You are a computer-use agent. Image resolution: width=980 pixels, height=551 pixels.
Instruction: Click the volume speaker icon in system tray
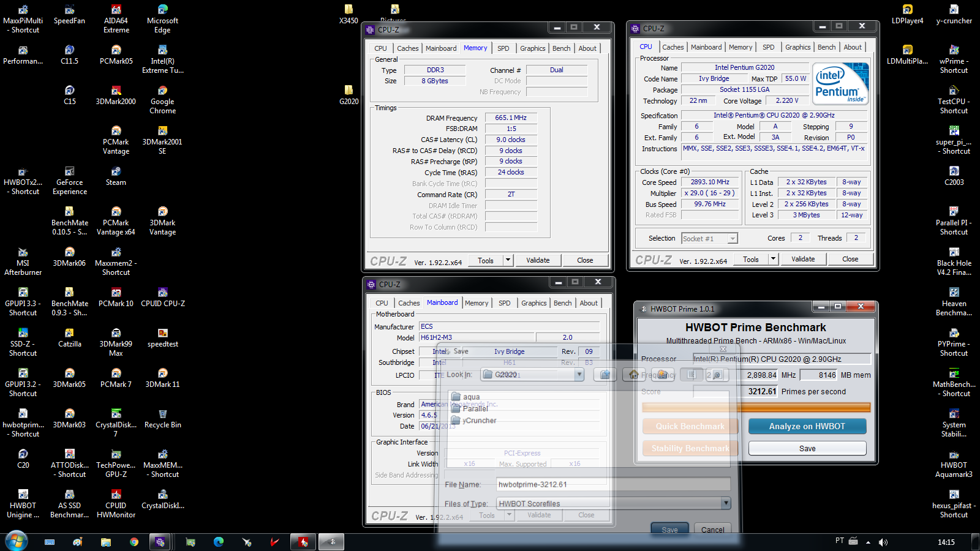883,542
